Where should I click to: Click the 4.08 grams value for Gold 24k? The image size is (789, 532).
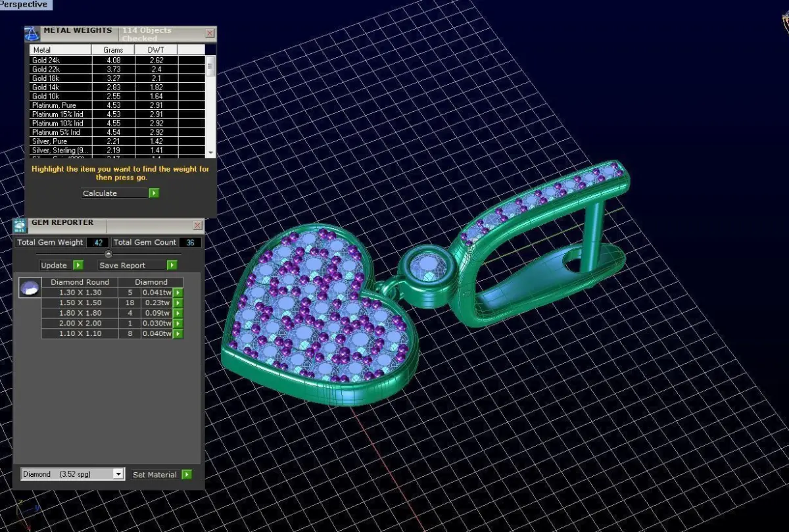pyautogui.click(x=113, y=60)
